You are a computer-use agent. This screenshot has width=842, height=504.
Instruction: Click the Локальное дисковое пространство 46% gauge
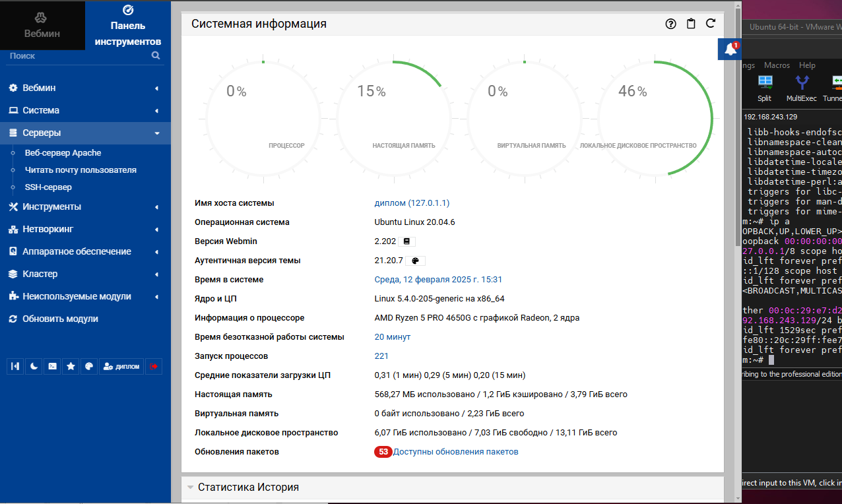point(654,119)
